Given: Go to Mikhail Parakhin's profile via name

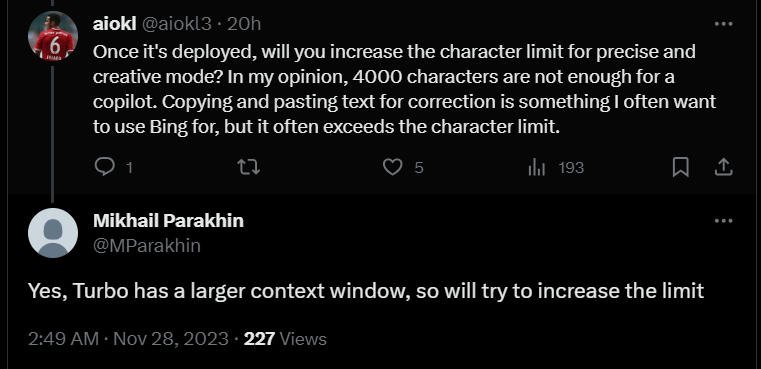Looking at the screenshot, I should click(x=168, y=220).
